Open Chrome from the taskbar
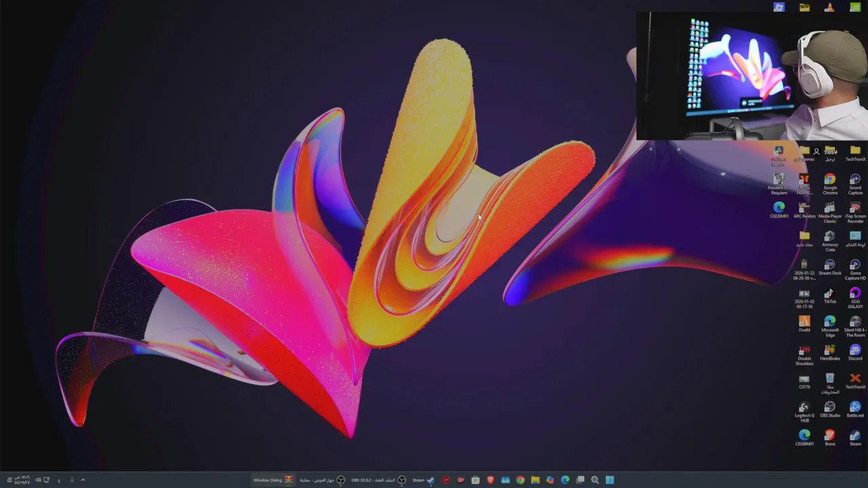The width and height of the screenshot is (868, 488). [520, 480]
